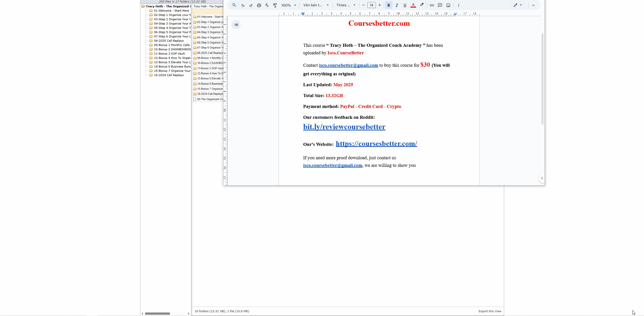Show the document outline icon

click(236, 25)
